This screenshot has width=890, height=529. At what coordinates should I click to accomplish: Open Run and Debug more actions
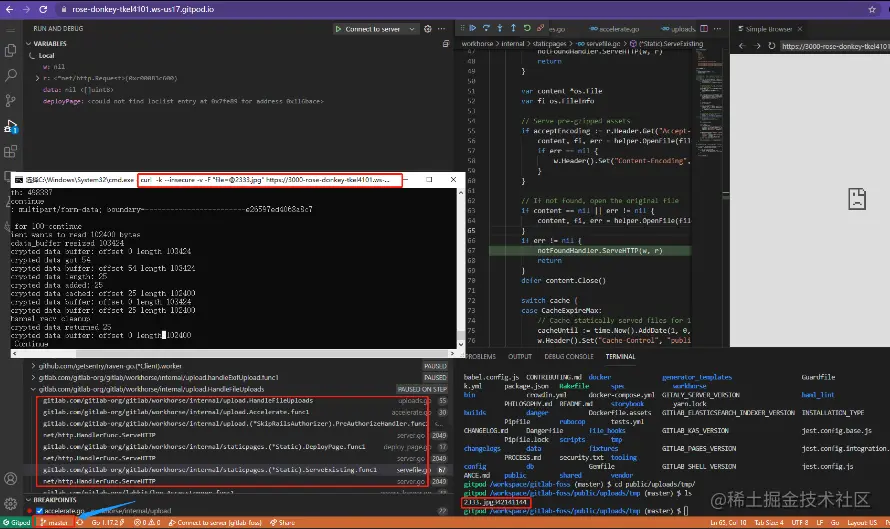[x=442, y=29]
